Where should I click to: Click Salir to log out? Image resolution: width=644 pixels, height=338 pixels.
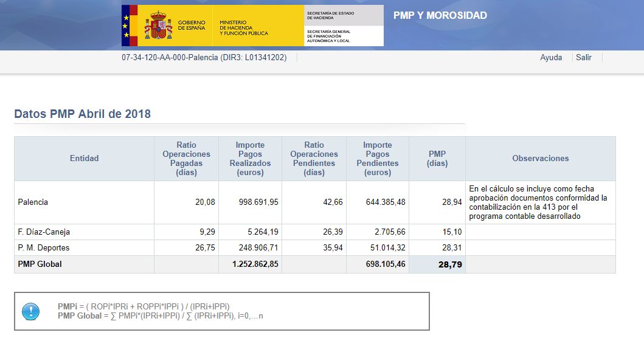pos(583,58)
